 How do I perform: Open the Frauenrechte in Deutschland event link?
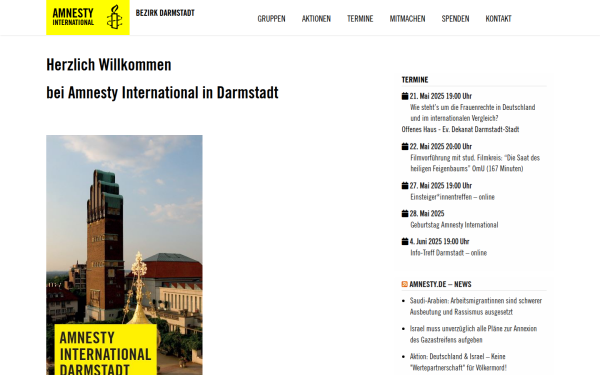click(x=473, y=112)
